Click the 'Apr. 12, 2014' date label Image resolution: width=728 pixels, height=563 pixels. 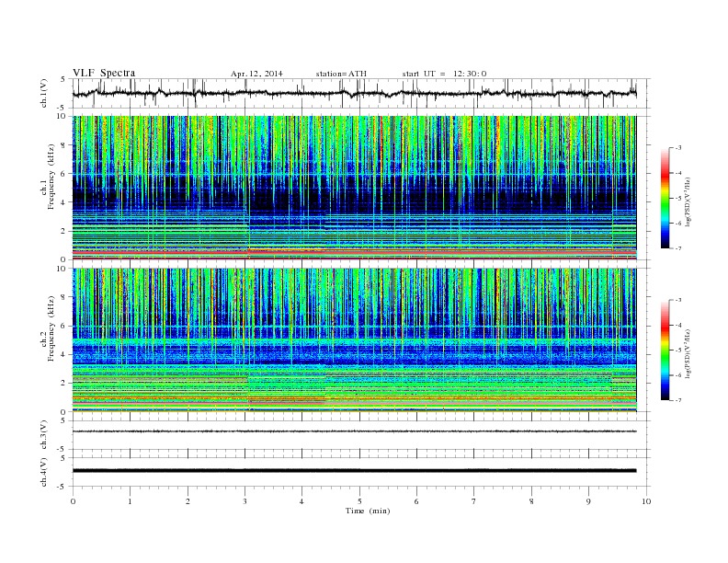[256, 74]
